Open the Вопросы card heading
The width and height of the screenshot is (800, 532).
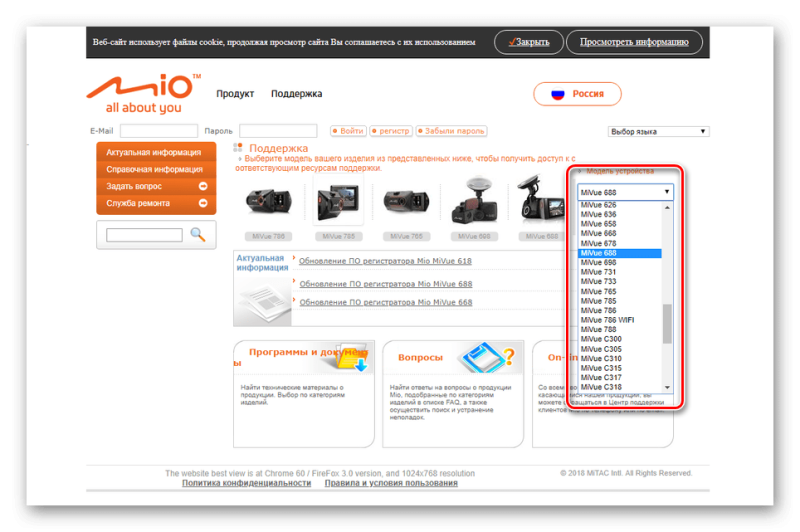click(420, 358)
